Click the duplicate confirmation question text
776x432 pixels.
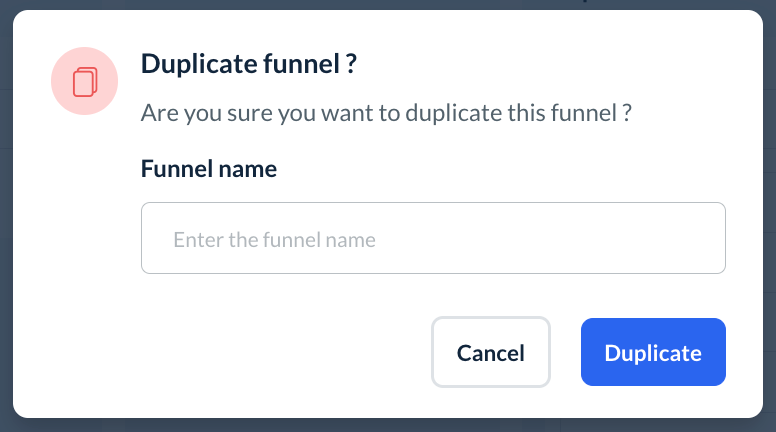pyautogui.click(x=386, y=113)
